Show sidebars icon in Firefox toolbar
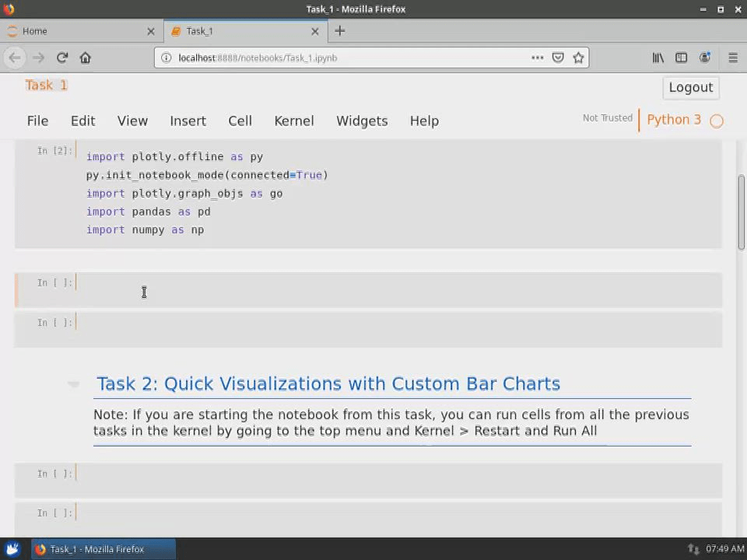Screen dimensions: 747x560 coord(682,58)
